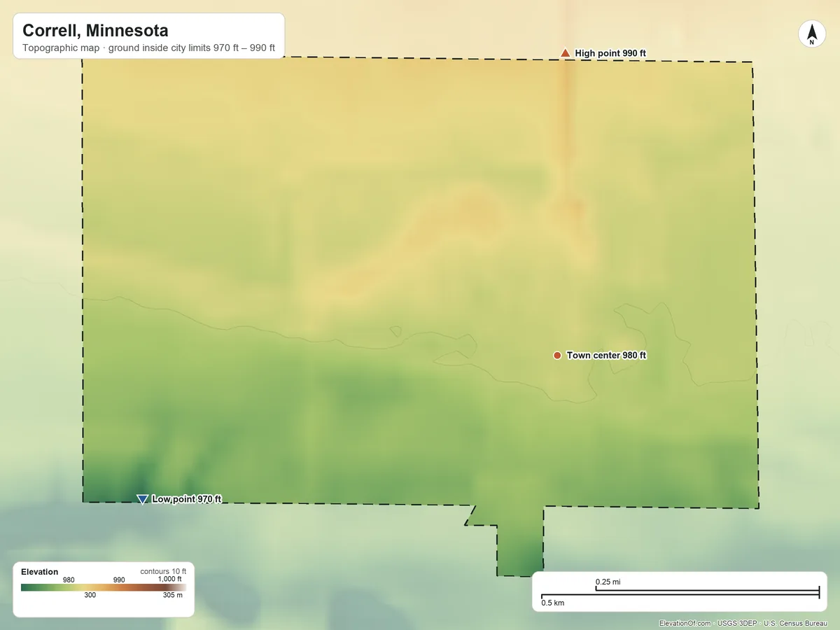Click the "Town center 980 ft" label
This screenshot has width=840, height=630.
[606, 356]
